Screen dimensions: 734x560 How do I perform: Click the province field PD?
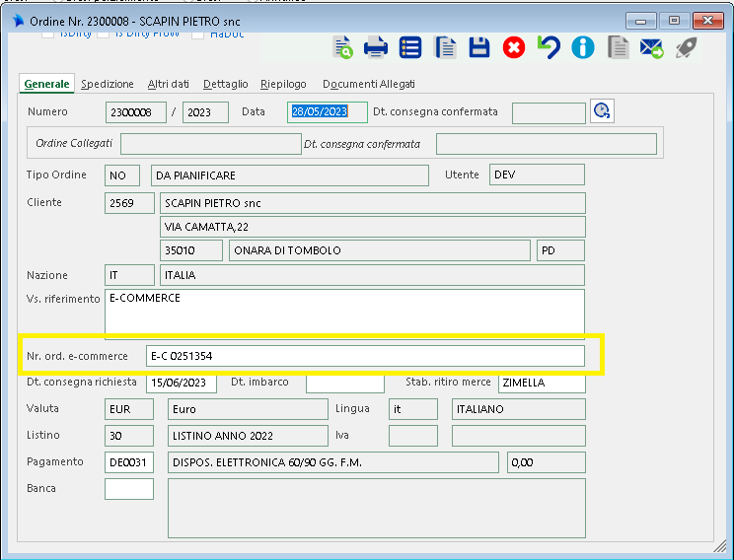click(x=560, y=250)
